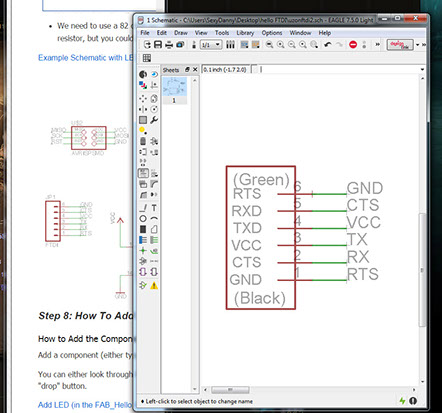Click the Save icon in EAGLE toolbar
Screen dimensions: 442x413
[x=158, y=44]
